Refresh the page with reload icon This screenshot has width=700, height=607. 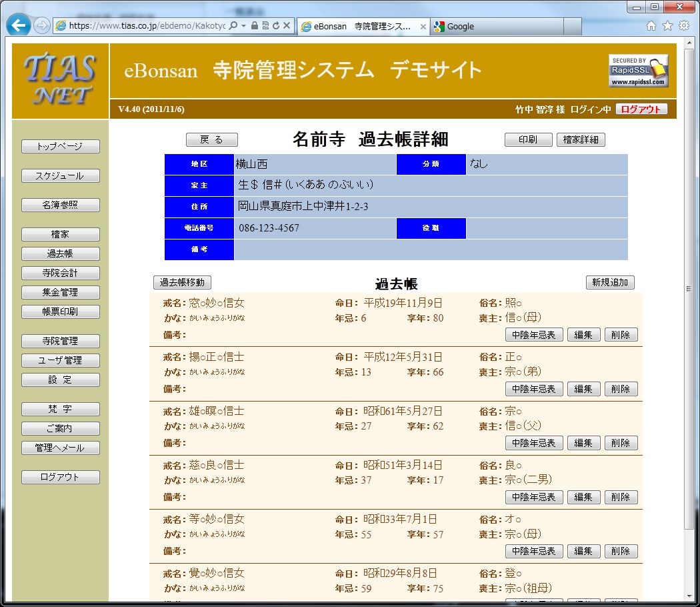coord(276,25)
